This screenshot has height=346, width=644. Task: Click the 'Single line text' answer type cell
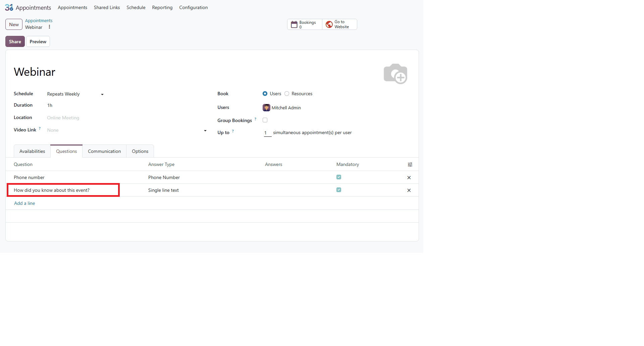tap(164, 190)
